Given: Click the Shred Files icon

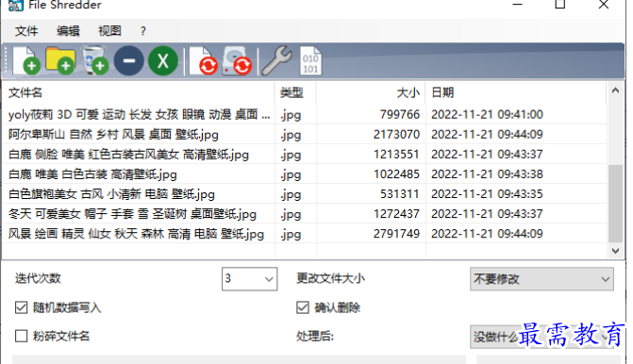Looking at the screenshot, I should [x=204, y=61].
